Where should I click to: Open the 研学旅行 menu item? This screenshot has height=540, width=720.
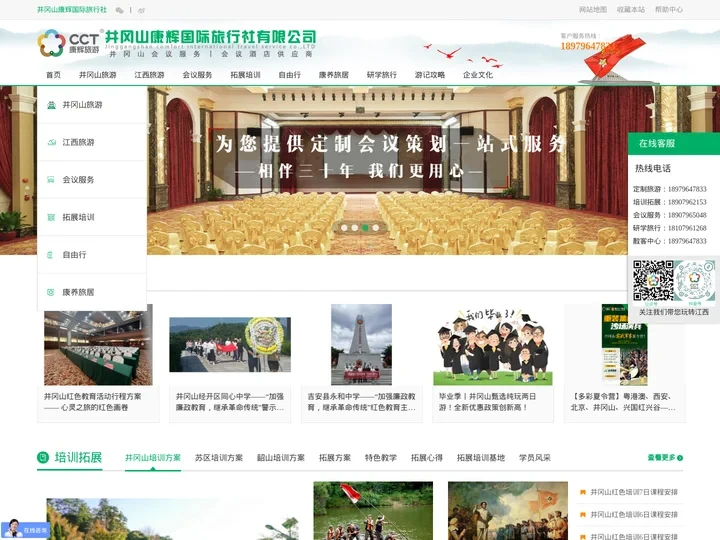[x=382, y=75]
